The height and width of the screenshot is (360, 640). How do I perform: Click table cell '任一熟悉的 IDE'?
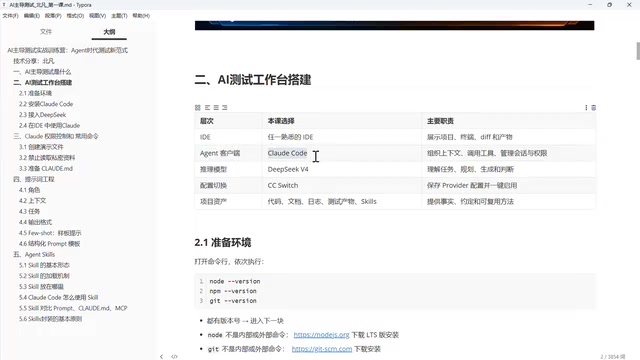(x=290, y=137)
